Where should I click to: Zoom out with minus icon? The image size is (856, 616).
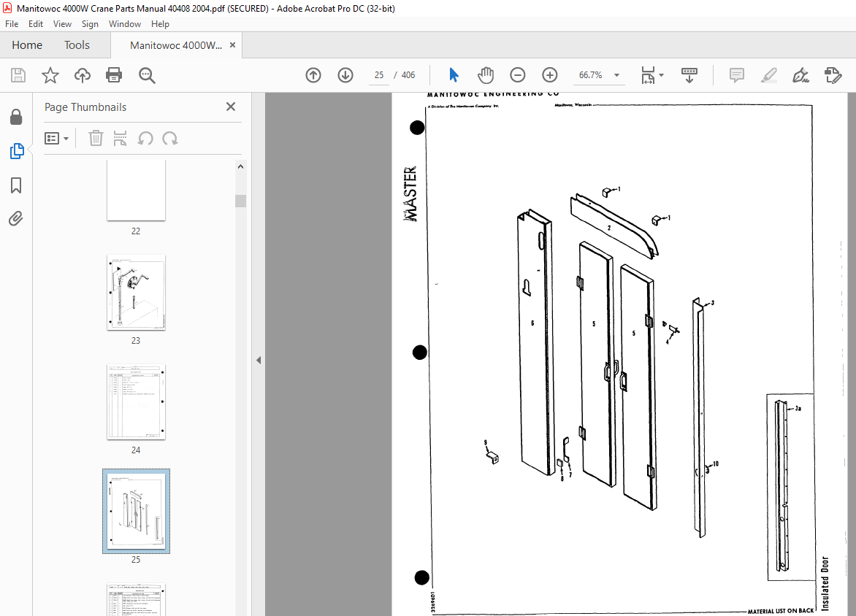[518, 75]
